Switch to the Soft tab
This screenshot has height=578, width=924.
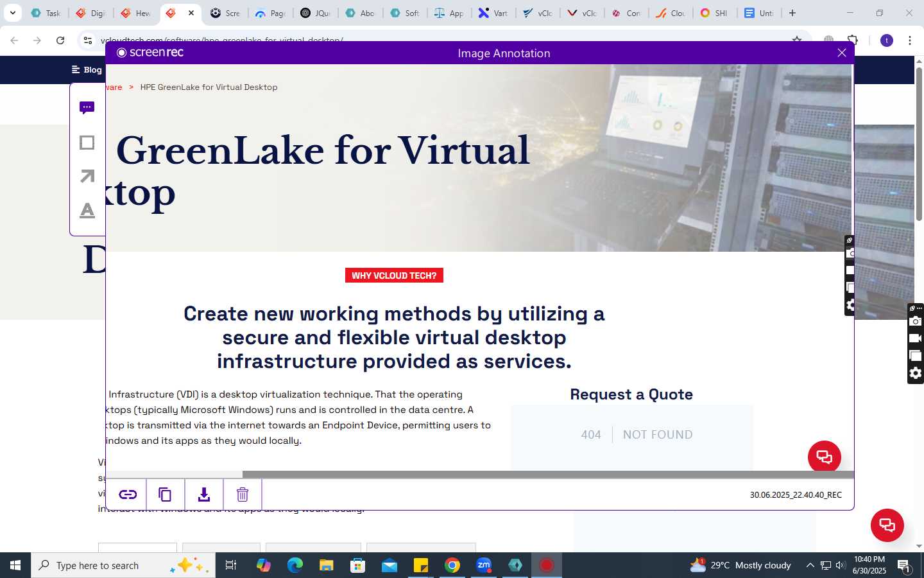tap(405, 13)
